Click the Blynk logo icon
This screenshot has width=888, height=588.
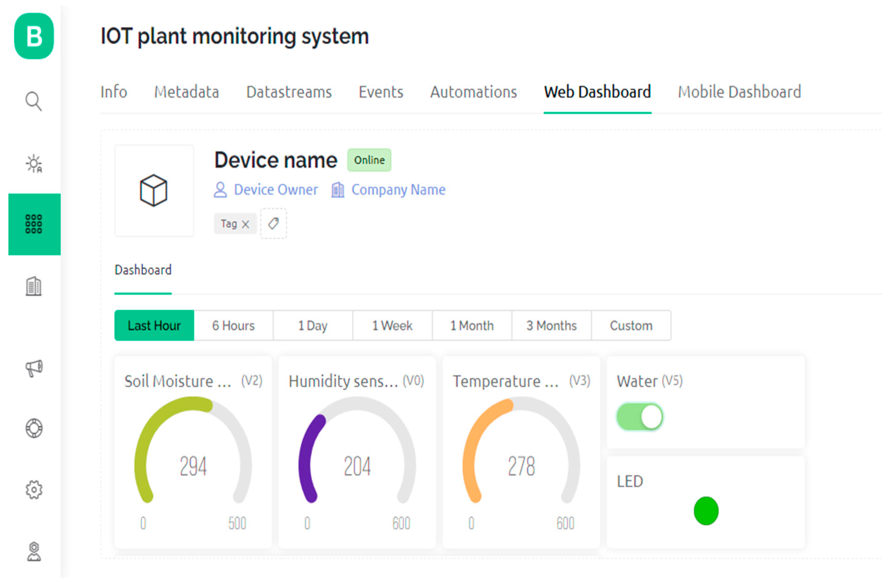coord(34,36)
